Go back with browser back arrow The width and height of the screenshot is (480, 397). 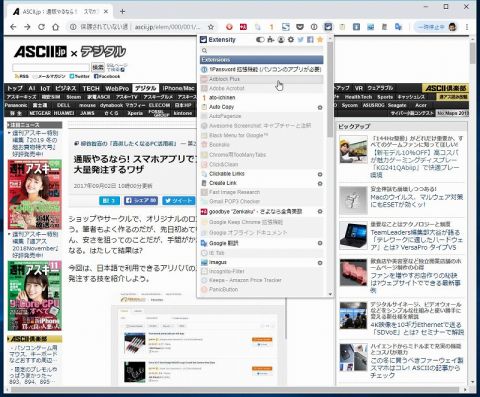coord(13,27)
